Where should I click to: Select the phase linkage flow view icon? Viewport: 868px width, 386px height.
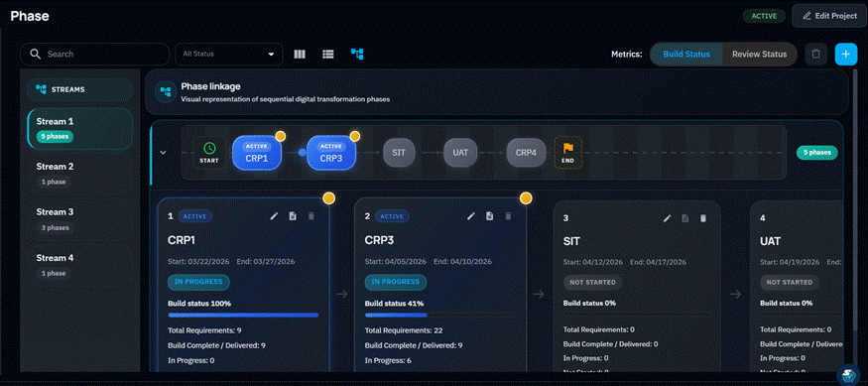click(x=357, y=55)
